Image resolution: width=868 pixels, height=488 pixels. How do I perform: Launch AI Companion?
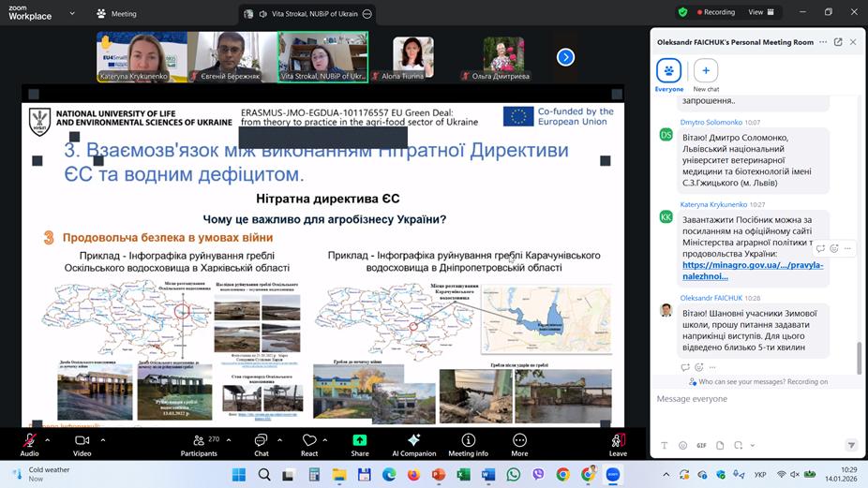coord(413,442)
